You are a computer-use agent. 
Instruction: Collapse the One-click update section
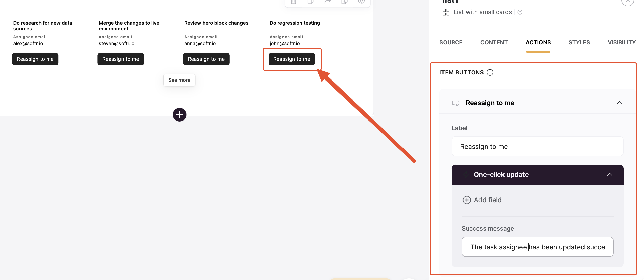[x=609, y=175]
